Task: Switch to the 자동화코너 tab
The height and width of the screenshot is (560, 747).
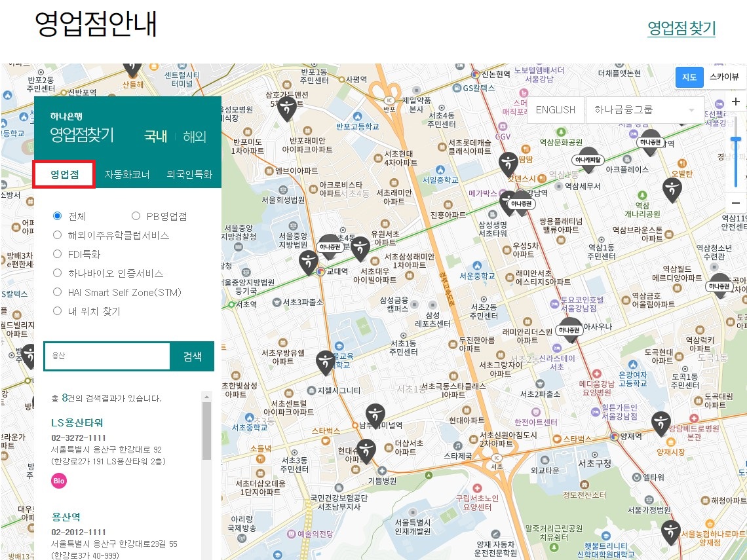Action: point(127,174)
